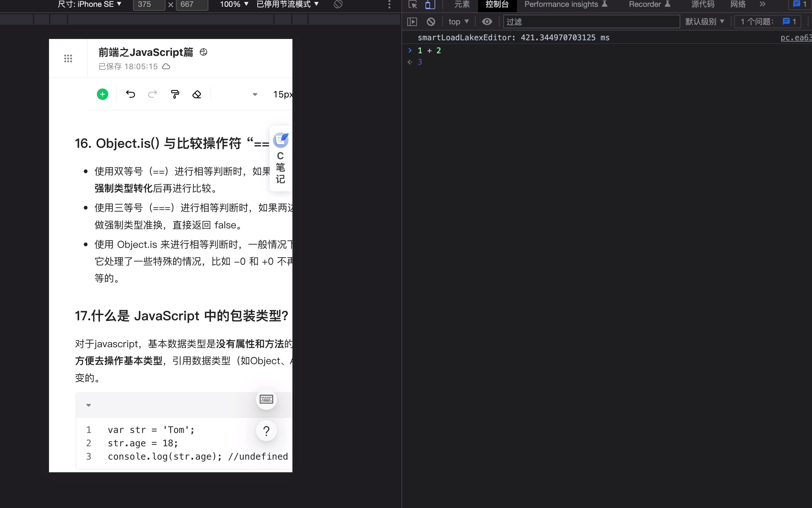Click the green plus insert button
812x508 pixels.
tap(102, 94)
